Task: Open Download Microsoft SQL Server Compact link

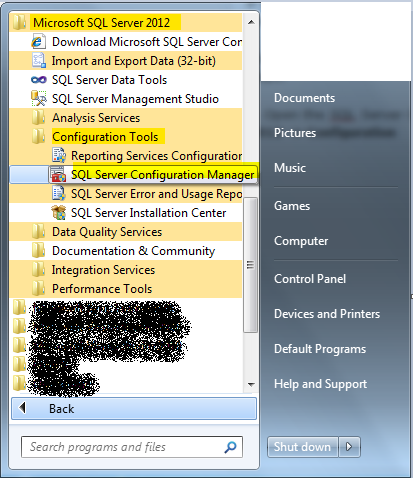Action: [126, 42]
